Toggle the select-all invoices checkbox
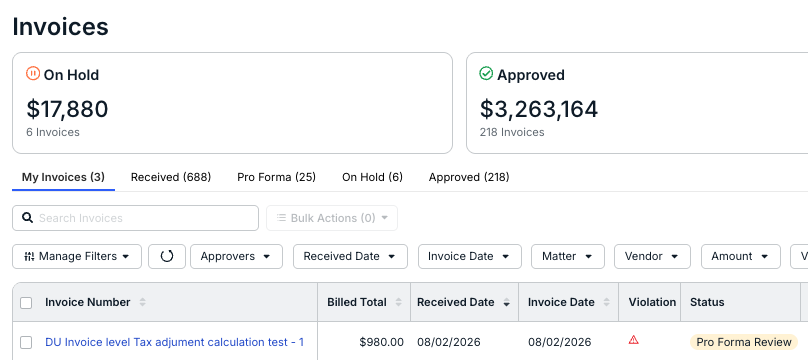 tap(26, 303)
